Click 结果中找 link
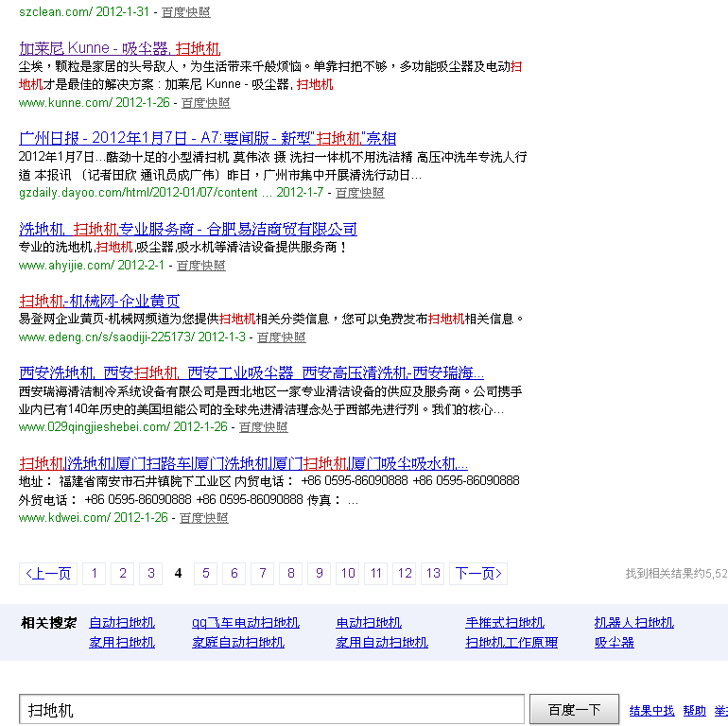 651,710
